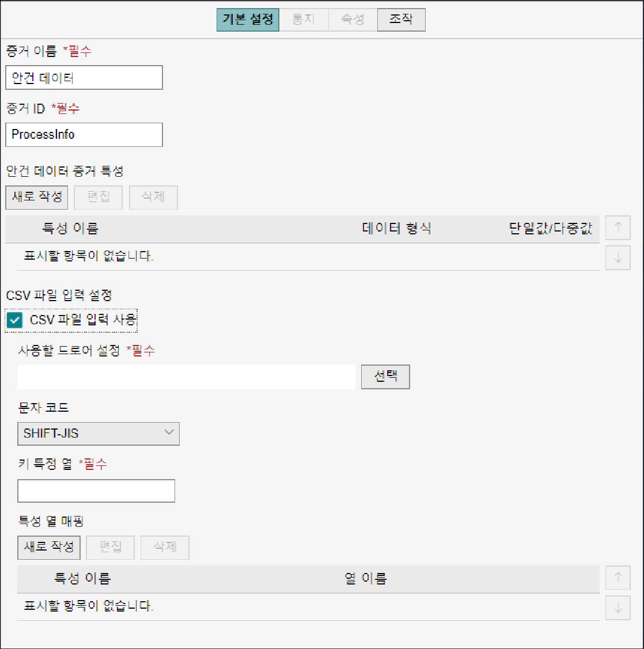Click the 증거 ID field containing ProcessInfo
This screenshot has width=644, height=649.
84,135
